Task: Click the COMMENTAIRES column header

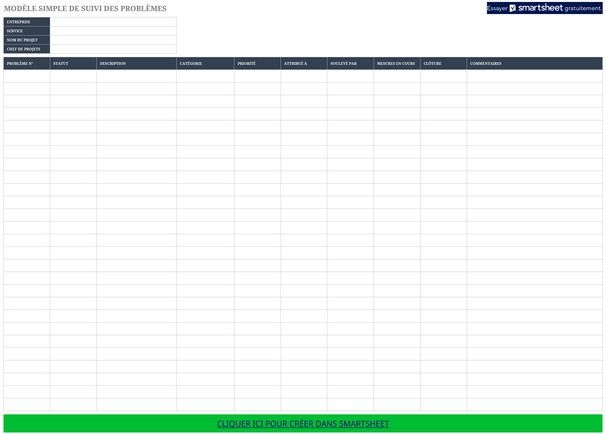Action: (x=535, y=63)
